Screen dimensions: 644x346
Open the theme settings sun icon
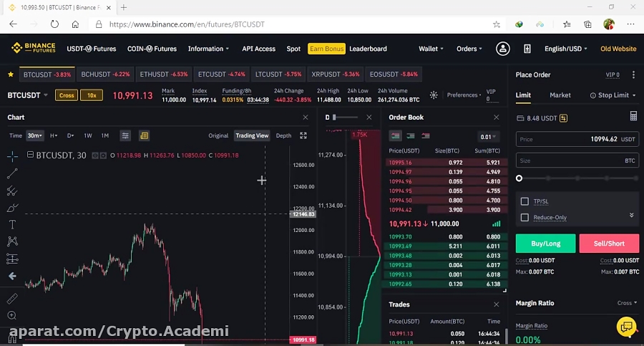pyautogui.click(x=434, y=95)
